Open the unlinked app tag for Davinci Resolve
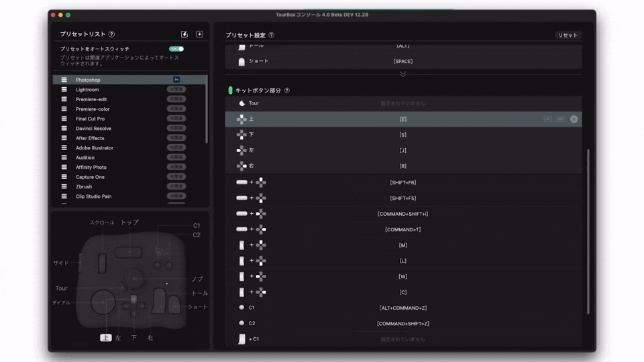The image size is (644, 362). point(176,128)
